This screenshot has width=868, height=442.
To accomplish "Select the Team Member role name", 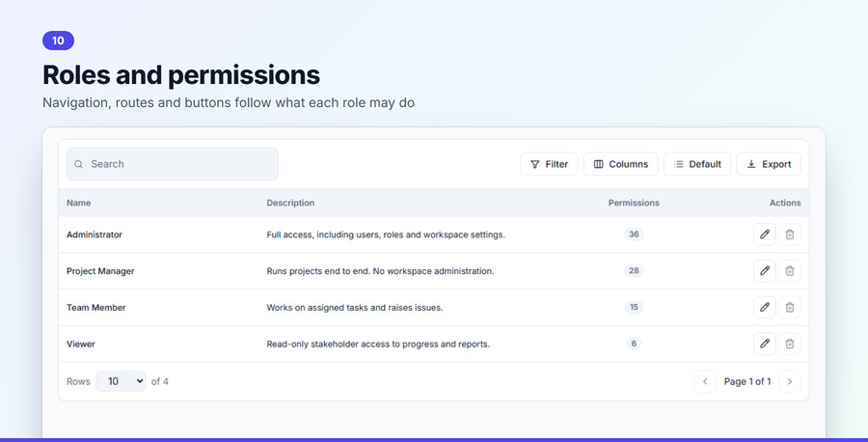I will (95, 308).
